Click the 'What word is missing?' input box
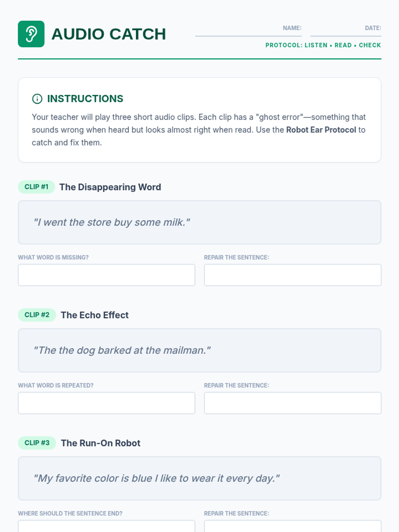The image size is (399, 532). coord(106,275)
